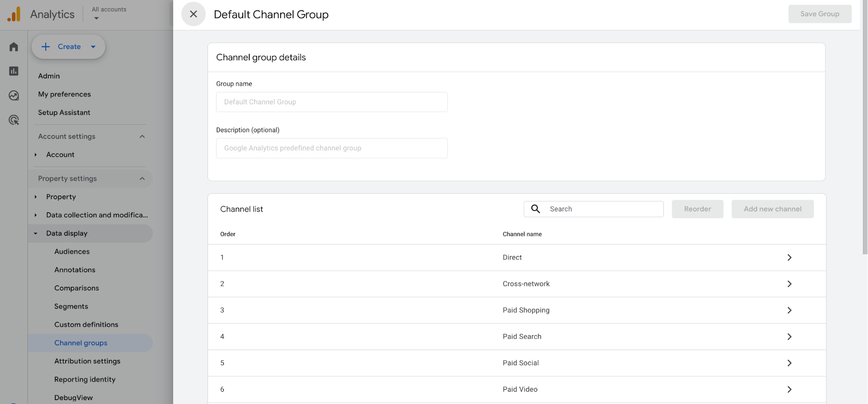
Task: Click the magnifier icon in channel search
Action: [x=536, y=209]
